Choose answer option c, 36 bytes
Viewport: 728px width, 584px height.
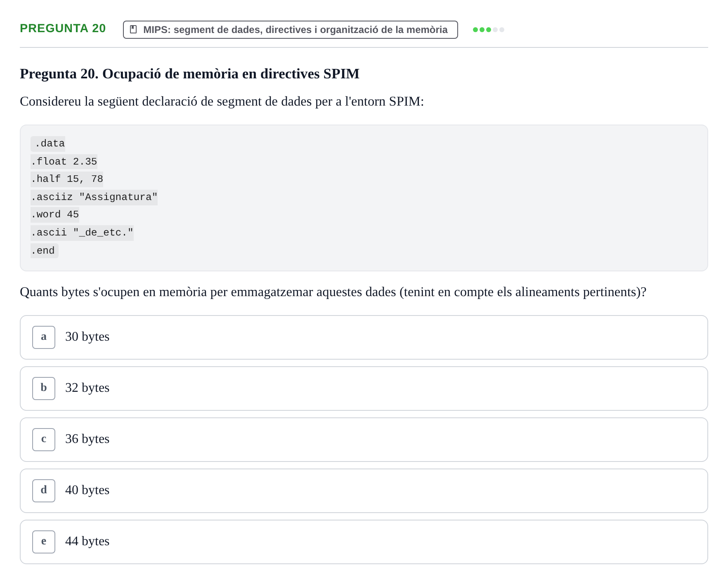tap(364, 440)
